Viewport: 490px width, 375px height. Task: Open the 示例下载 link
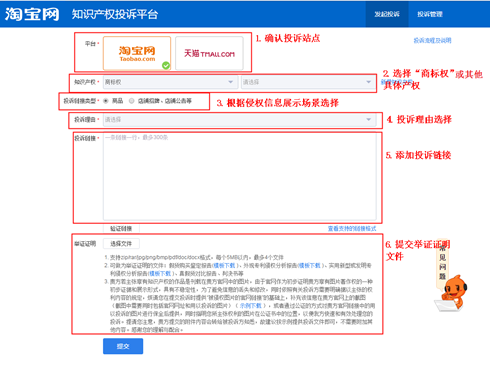click(x=251, y=306)
